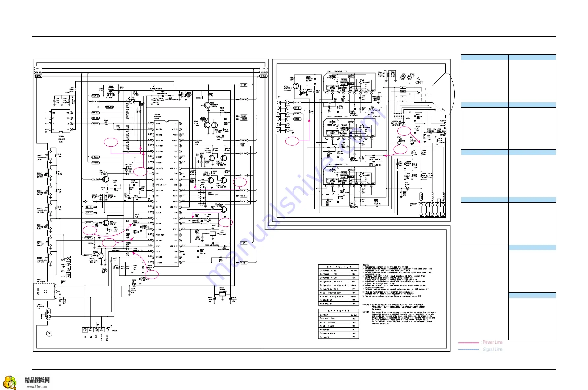Screen dimensions: 588x390
Task: Click the "Carbon" resistor row
Action: pyautogui.click(x=338, y=315)
